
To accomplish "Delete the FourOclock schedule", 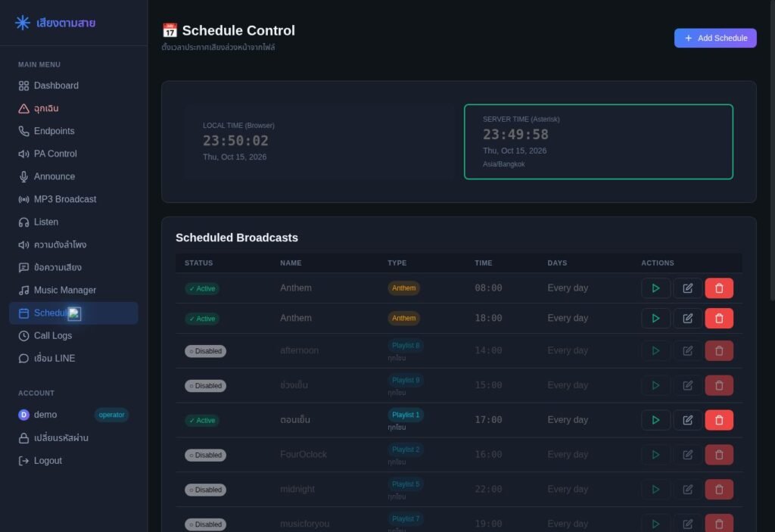I will (719, 454).
